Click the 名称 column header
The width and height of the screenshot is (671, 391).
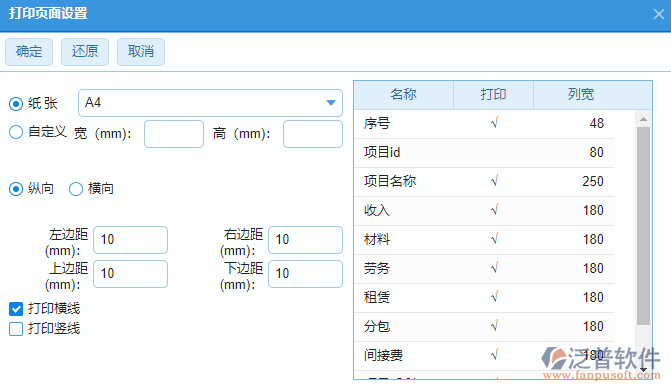(x=404, y=95)
